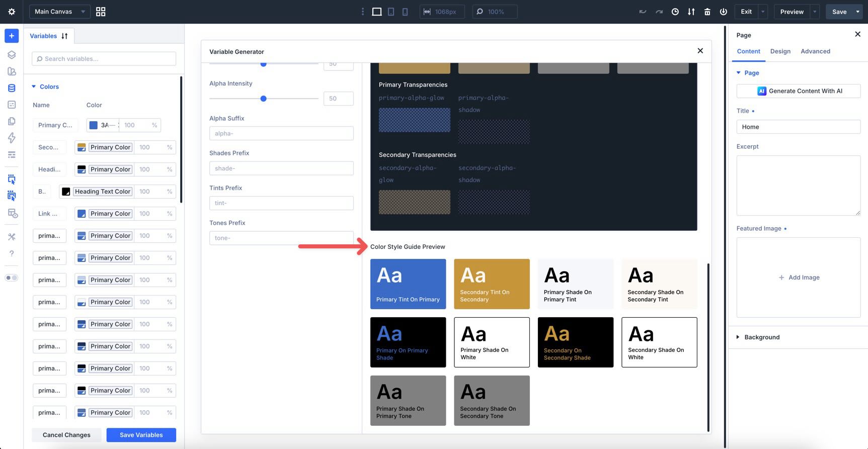Collapse the Page section expander
This screenshot has width=868, height=449.
739,73
